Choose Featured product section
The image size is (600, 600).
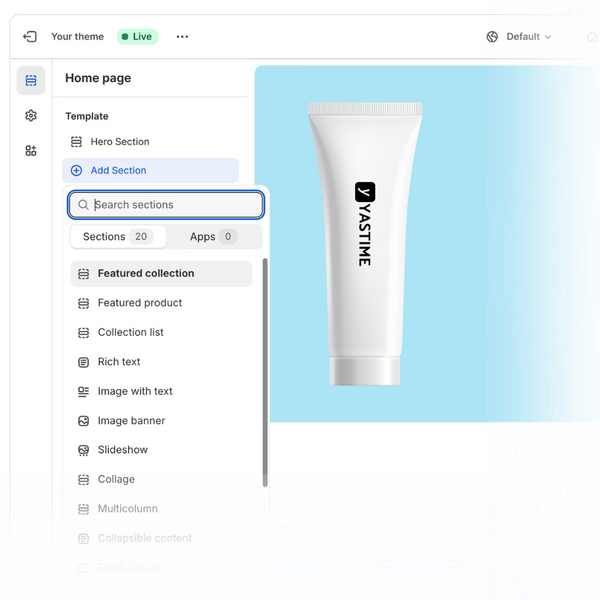point(140,303)
